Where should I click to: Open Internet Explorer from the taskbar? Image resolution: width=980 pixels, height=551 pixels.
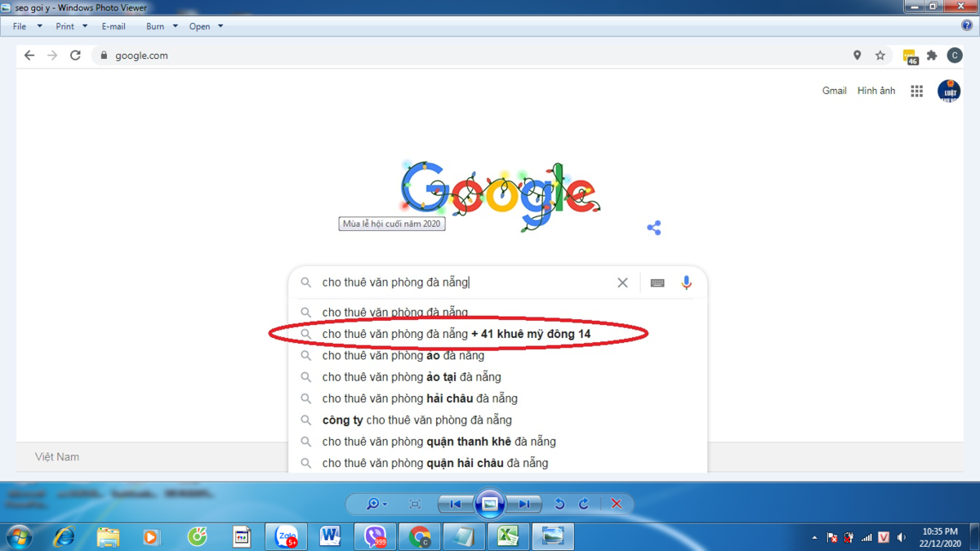pyautogui.click(x=64, y=537)
